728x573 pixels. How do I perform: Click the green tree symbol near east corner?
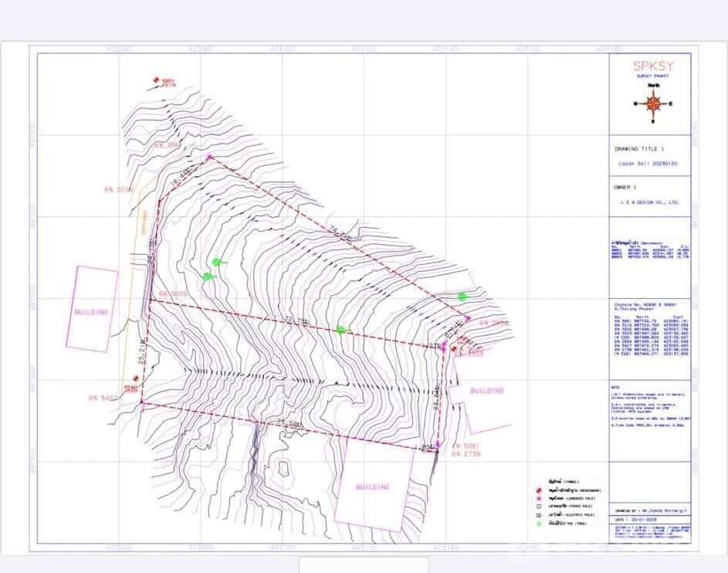462,296
